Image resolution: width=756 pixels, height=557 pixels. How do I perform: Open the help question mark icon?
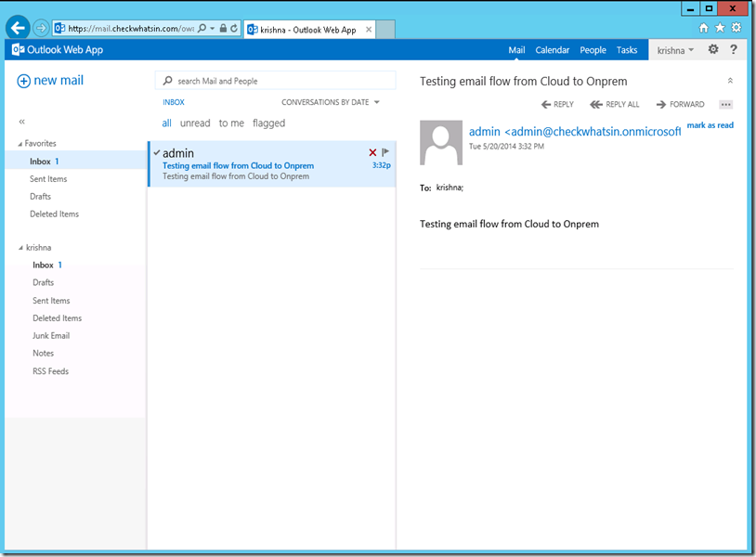pos(734,49)
